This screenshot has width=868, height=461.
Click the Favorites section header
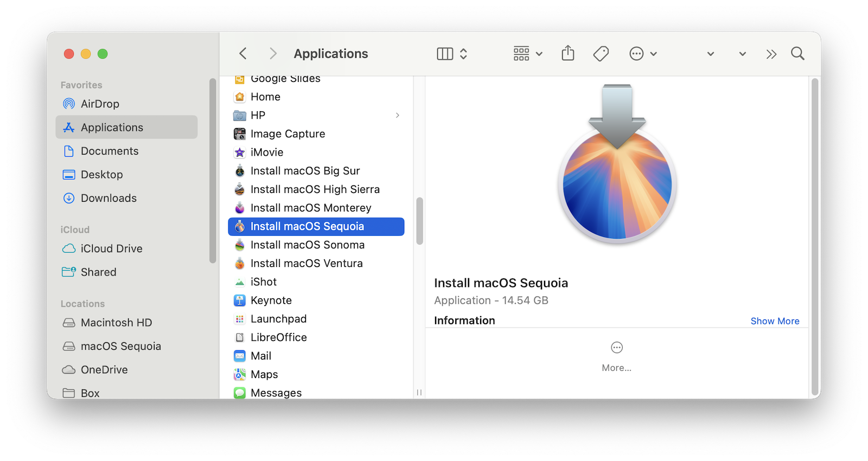tap(81, 85)
